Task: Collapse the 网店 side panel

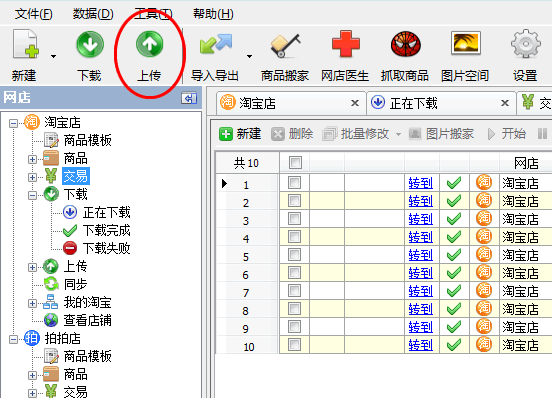Action: point(189,98)
